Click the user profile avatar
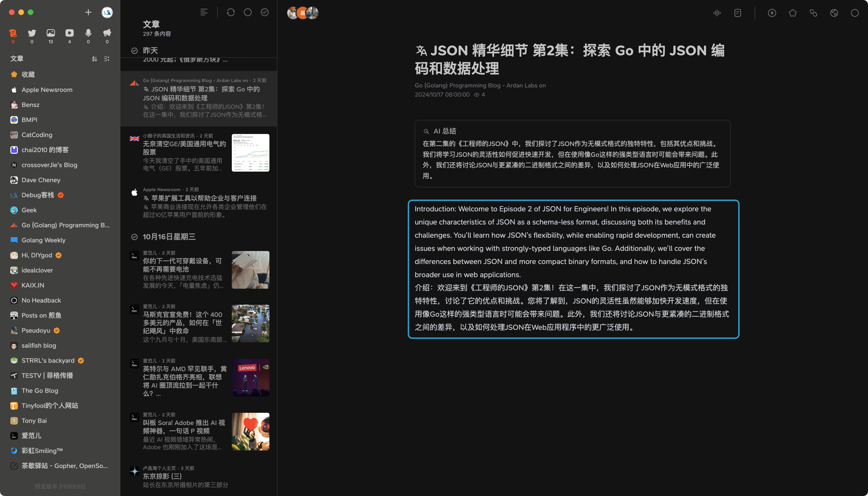Screen dimensions: 868x496 coord(107,12)
